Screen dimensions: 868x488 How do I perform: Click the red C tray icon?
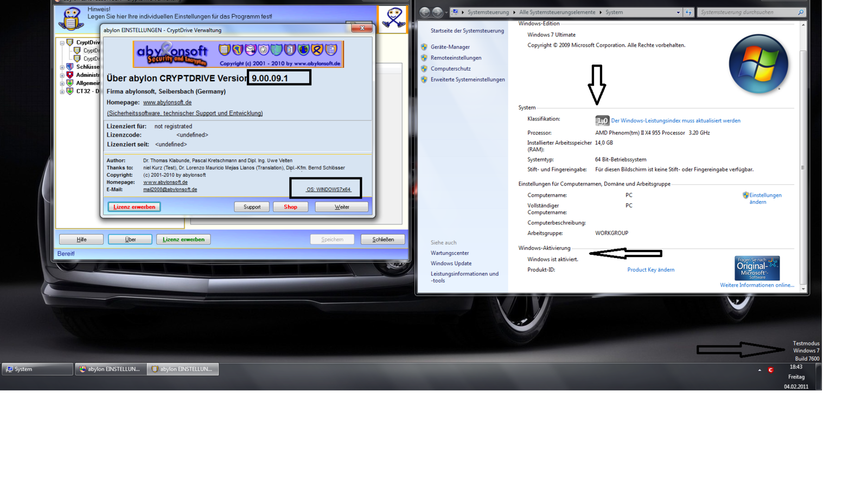pyautogui.click(x=770, y=370)
